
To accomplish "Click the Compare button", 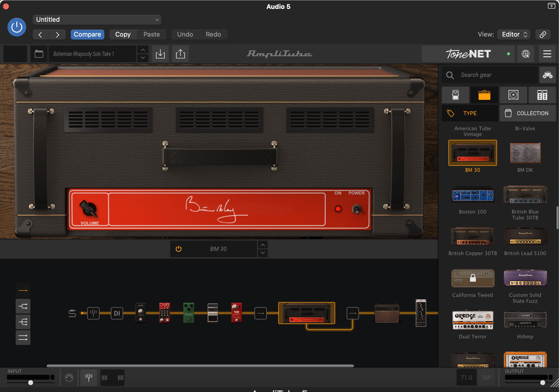I will [88, 35].
